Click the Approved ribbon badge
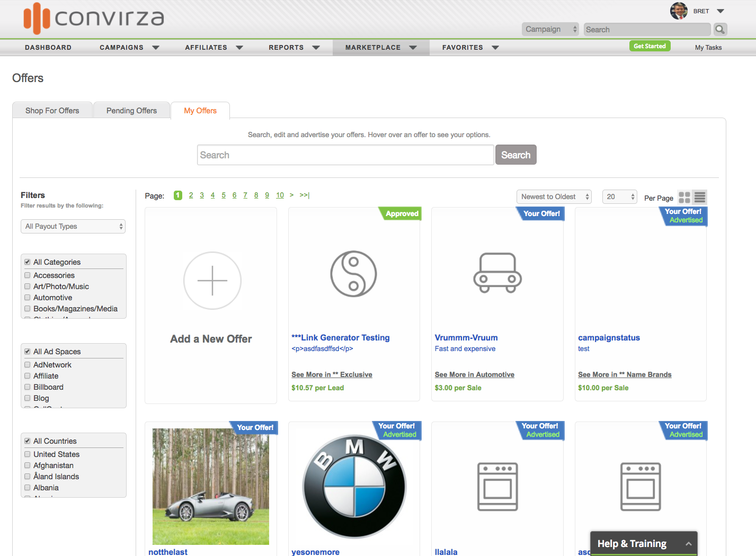The height and width of the screenshot is (556, 756). pyautogui.click(x=401, y=213)
